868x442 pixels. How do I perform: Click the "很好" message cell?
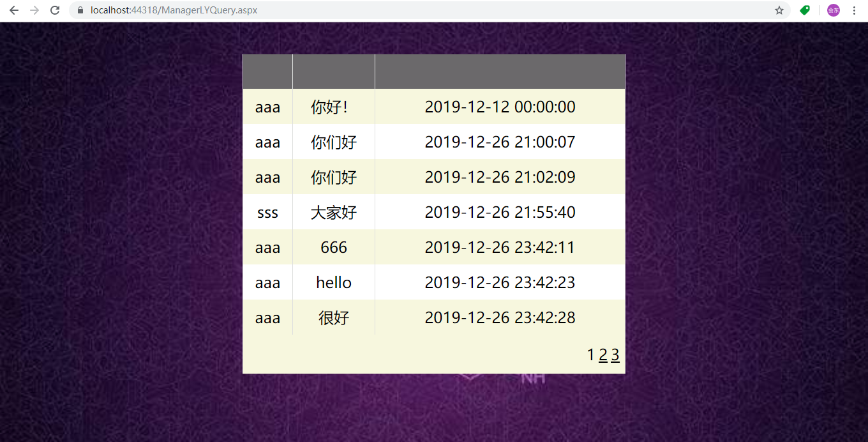(x=333, y=317)
